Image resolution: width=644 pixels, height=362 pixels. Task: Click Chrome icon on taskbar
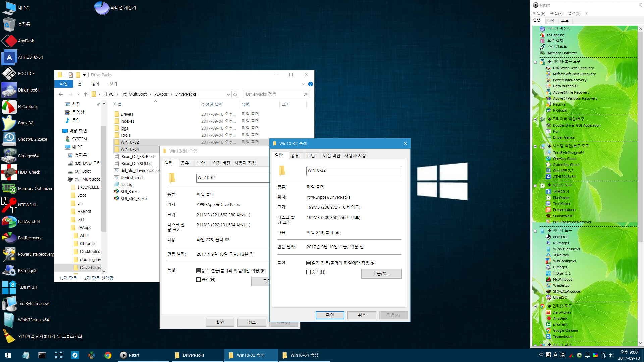point(108,355)
